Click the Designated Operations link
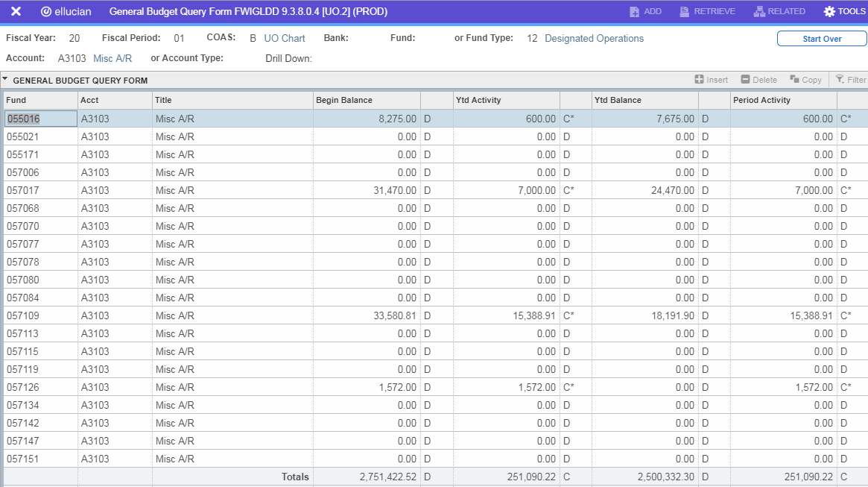This screenshot has height=487, width=868. point(594,39)
